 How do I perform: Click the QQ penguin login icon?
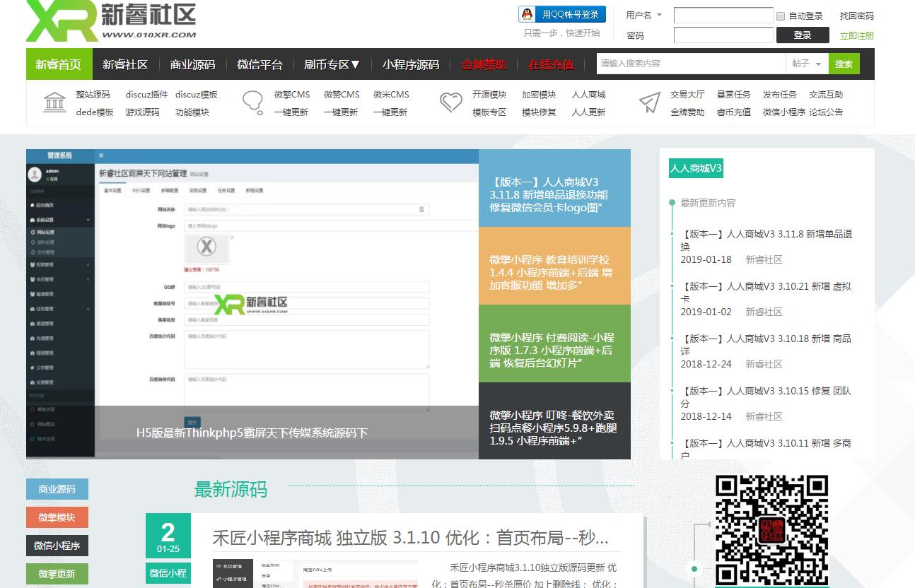[x=527, y=14]
